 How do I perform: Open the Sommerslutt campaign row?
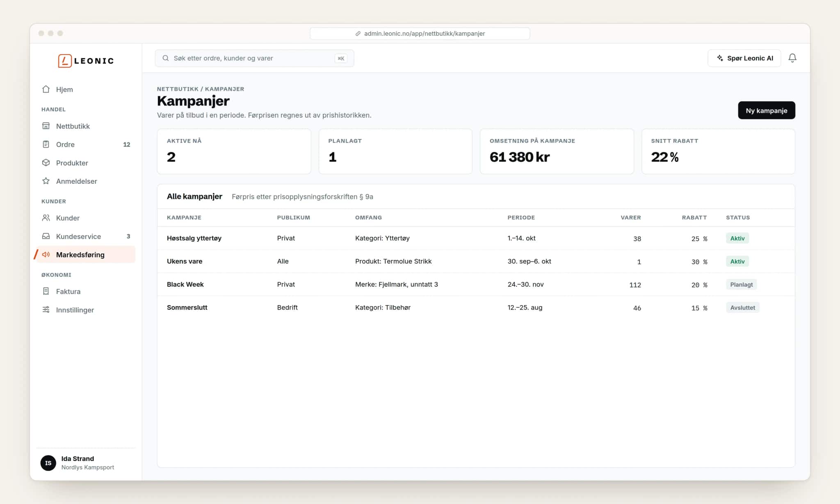point(476,307)
